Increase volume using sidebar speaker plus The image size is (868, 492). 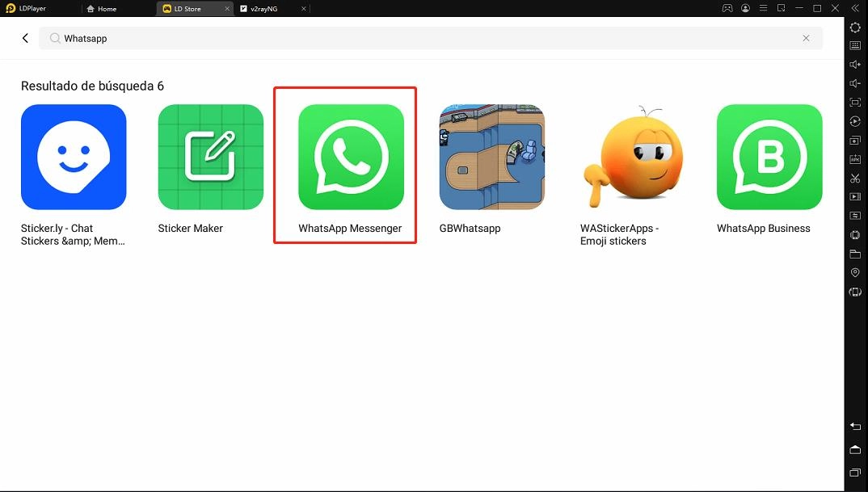click(855, 64)
